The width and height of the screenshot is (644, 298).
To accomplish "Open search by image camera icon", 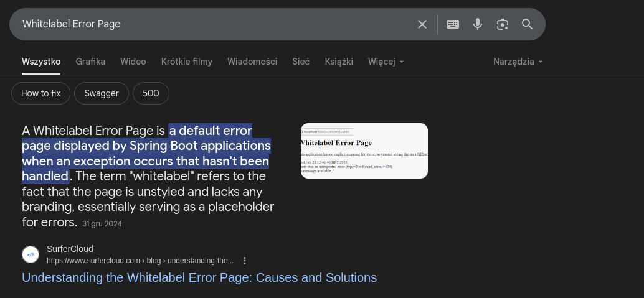I will [x=502, y=24].
